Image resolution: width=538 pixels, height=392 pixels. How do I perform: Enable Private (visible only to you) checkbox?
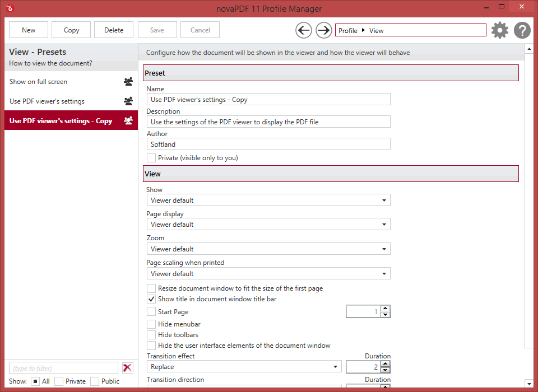pyautogui.click(x=151, y=158)
